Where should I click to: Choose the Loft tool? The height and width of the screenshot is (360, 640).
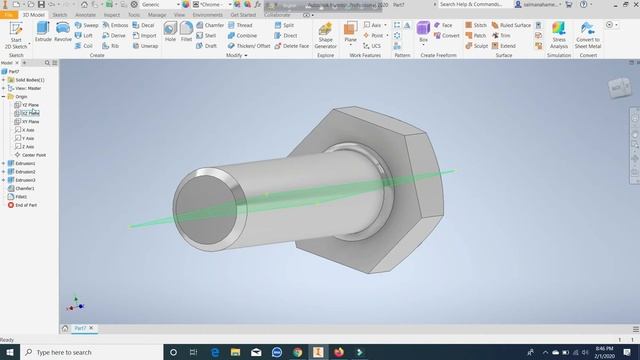point(84,36)
